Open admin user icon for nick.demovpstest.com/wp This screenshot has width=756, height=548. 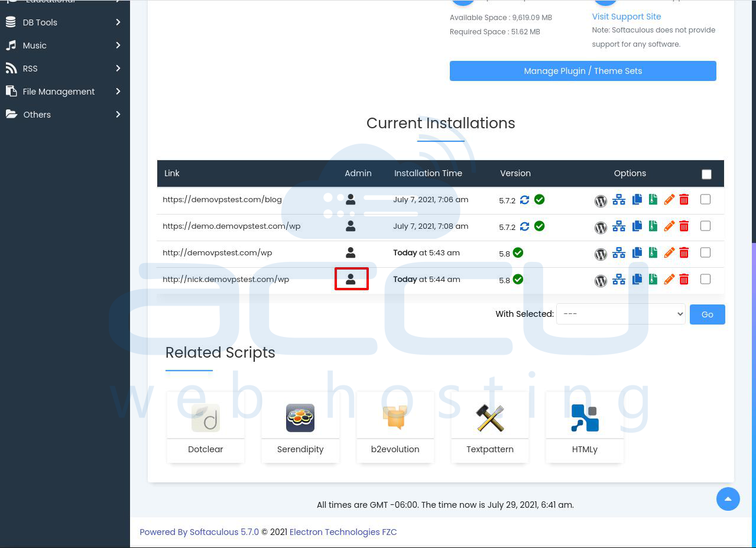pos(351,279)
